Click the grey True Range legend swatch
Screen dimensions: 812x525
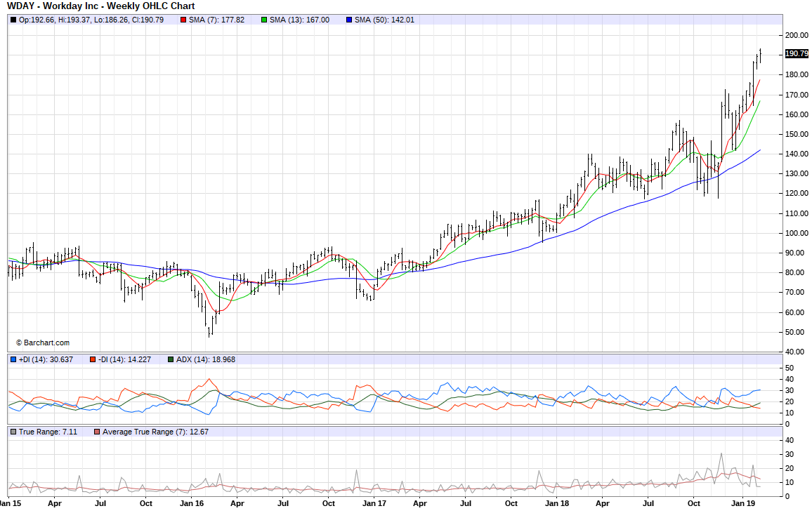pos(13,432)
